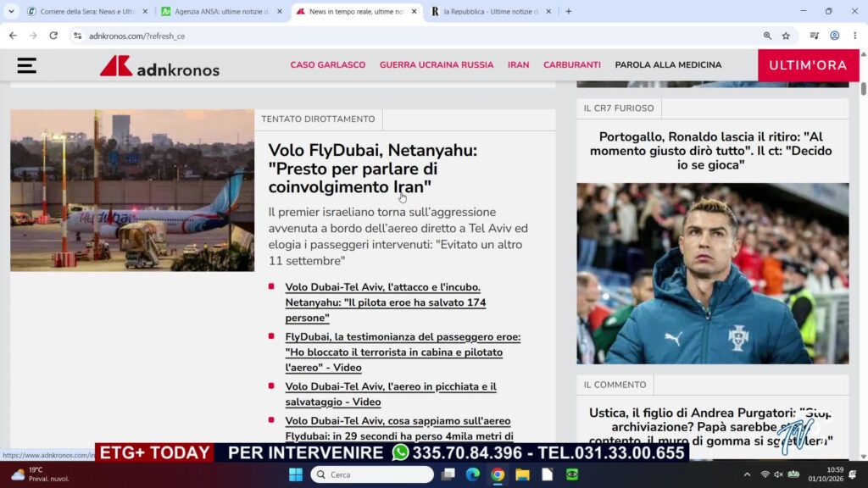The width and height of the screenshot is (868, 488).
Task: Open Task View in the taskbar
Action: click(448, 474)
